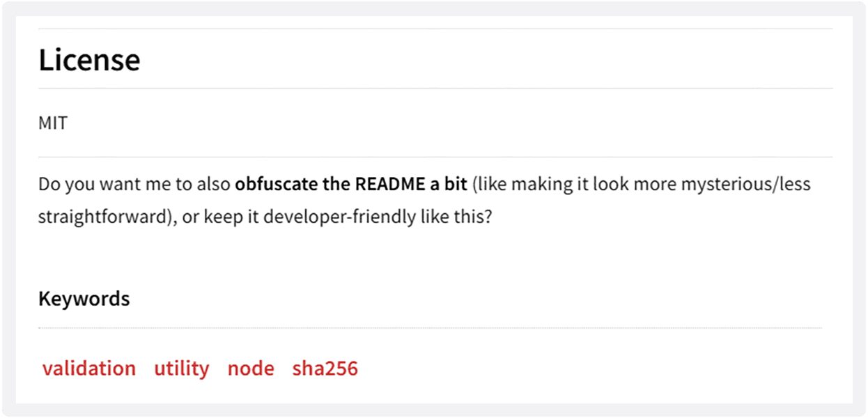Select sha256, the last keyword tag

325,368
